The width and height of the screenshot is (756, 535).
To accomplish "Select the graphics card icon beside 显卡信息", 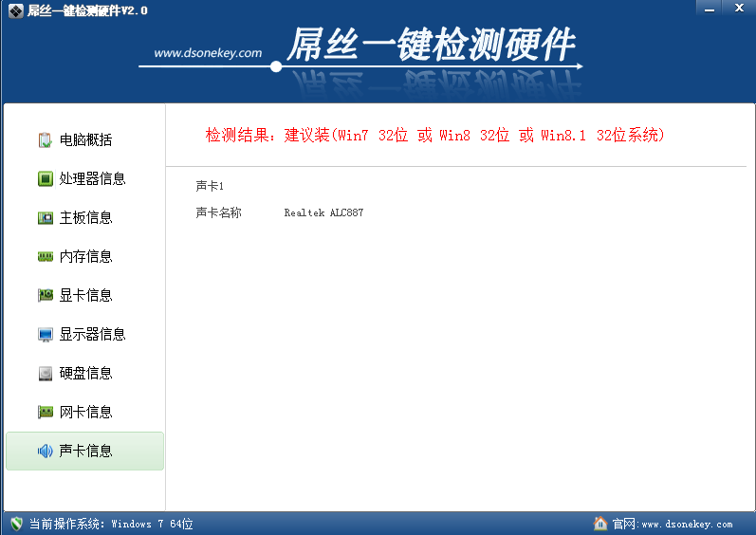I will point(45,295).
